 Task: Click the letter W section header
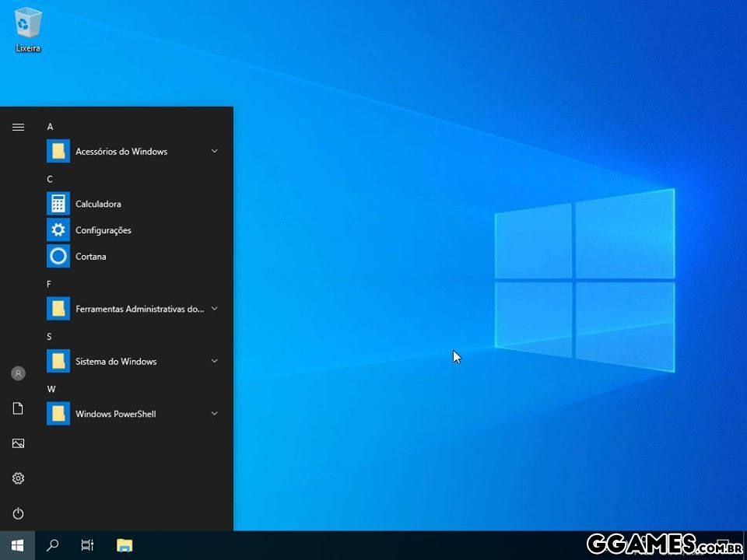coord(51,389)
